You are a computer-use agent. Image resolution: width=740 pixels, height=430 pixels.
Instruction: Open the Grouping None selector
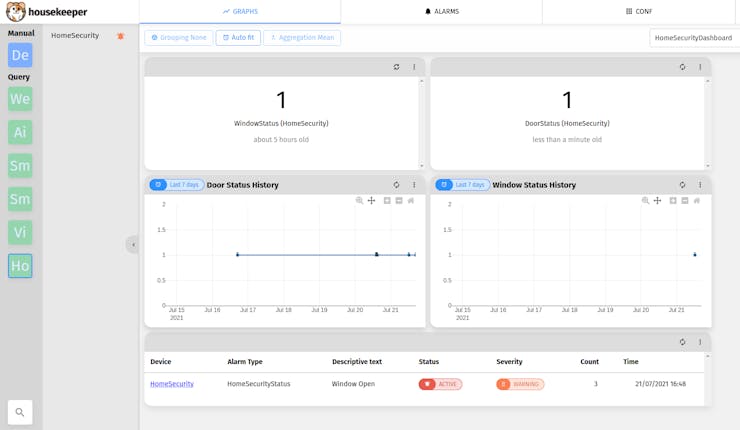click(x=179, y=38)
